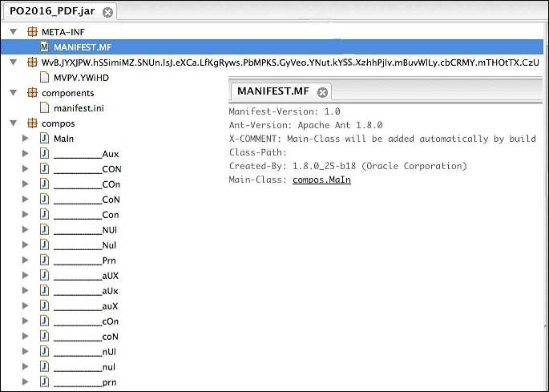Expand the class ending in NUl
This screenshot has width=549, height=392.
click(x=25, y=230)
